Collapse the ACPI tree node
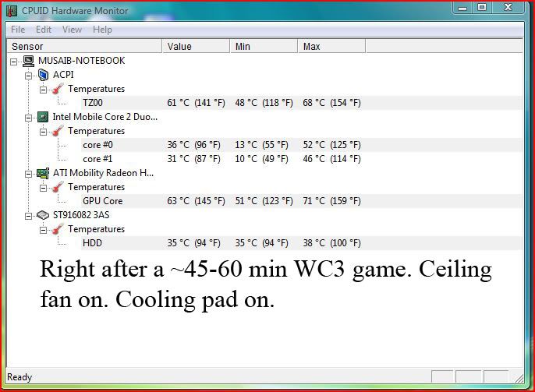Image resolution: width=535 pixels, height=392 pixels. click(x=29, y=76)
